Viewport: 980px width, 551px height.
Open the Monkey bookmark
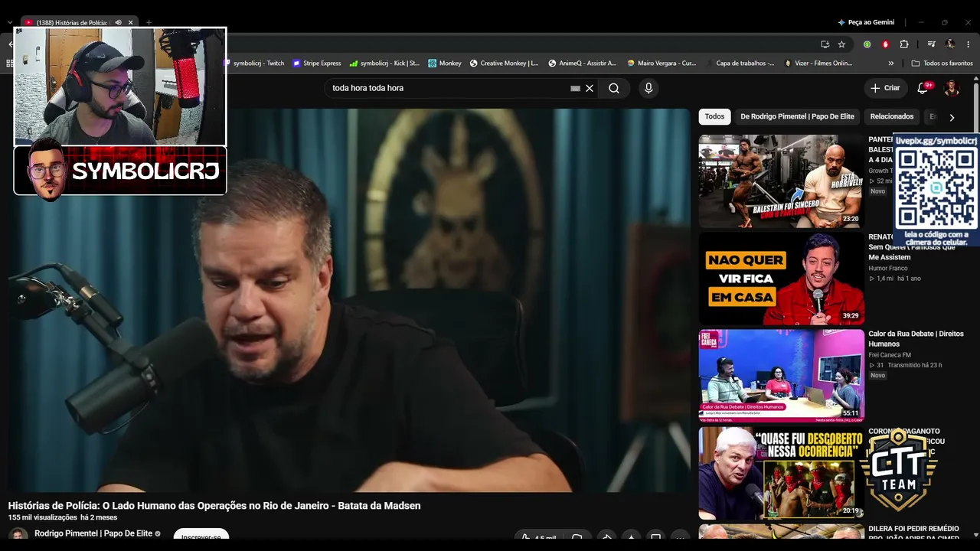coord(445,64)
